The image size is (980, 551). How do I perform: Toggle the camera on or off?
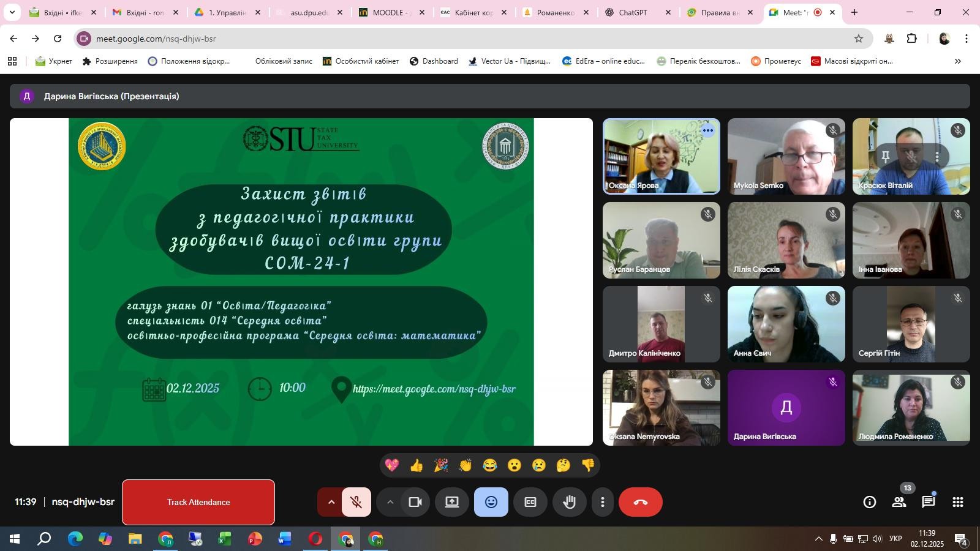415,502
